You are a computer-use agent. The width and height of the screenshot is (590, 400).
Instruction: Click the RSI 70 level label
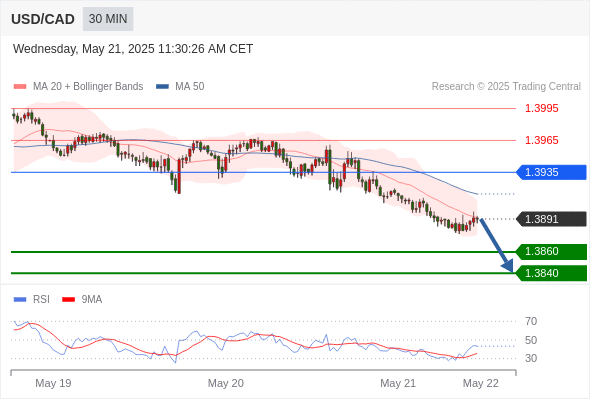coord(531,321)
